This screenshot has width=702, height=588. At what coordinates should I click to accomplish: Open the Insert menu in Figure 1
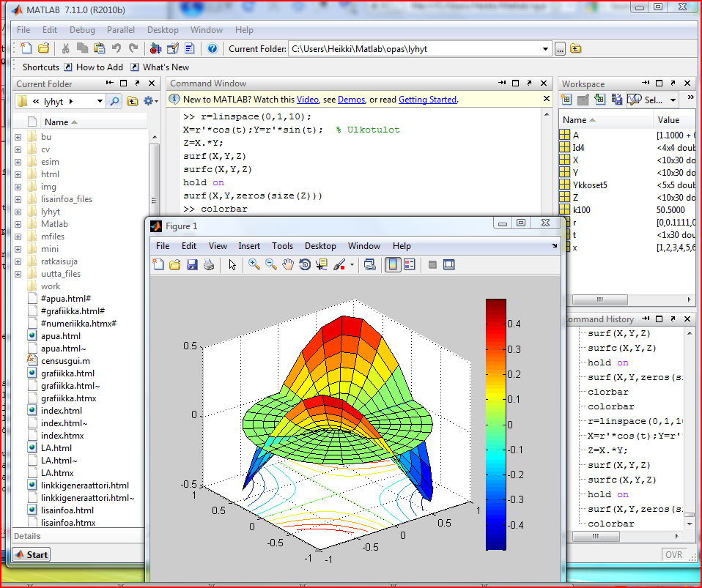(249, 246)
